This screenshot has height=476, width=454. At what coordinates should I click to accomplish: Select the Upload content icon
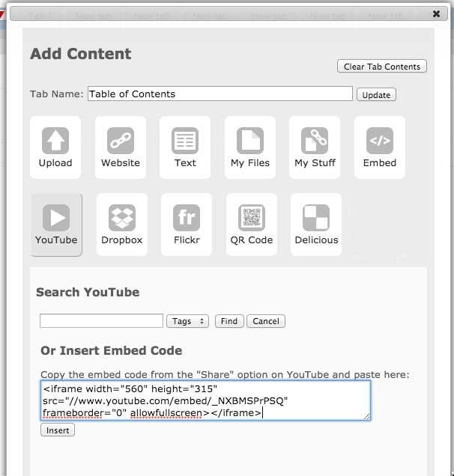55,147
